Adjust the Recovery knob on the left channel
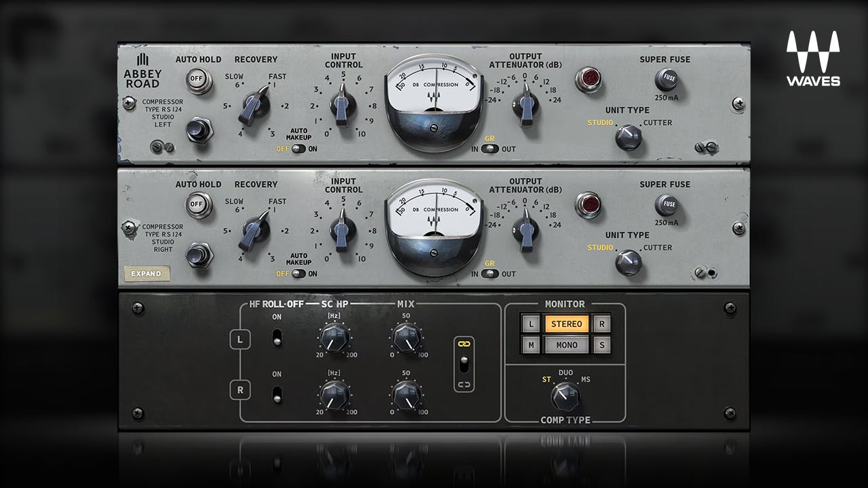This screenshot has width=868, height=488. point(258,105)
